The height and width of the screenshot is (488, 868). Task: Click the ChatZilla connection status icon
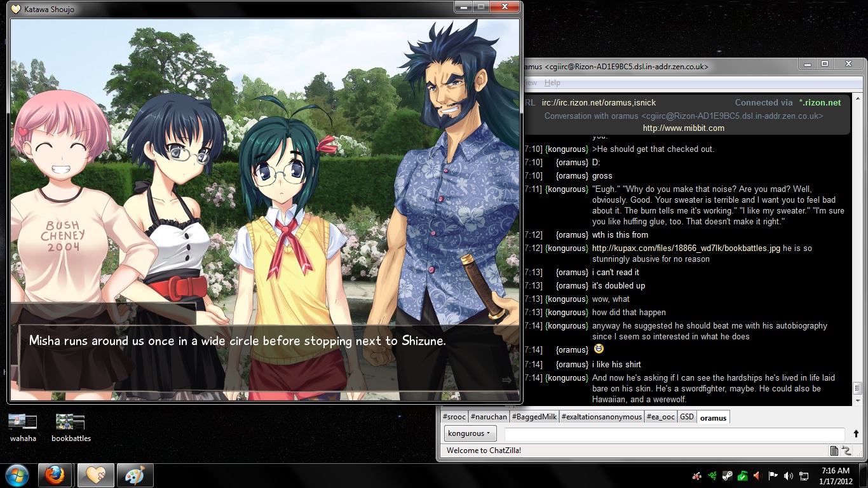pyautogui.click(x=846, y=451)
